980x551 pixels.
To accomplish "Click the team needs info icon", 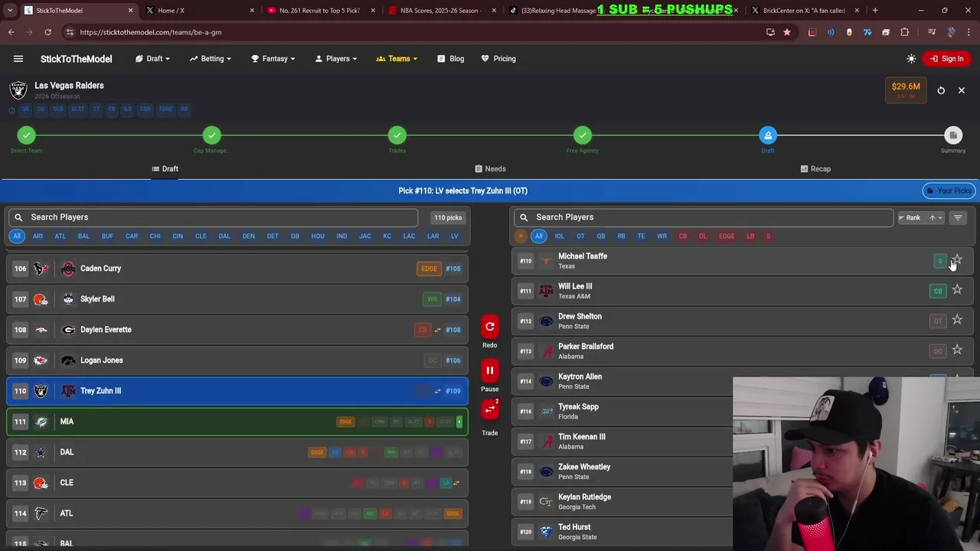I will click(x=11, y=110).
